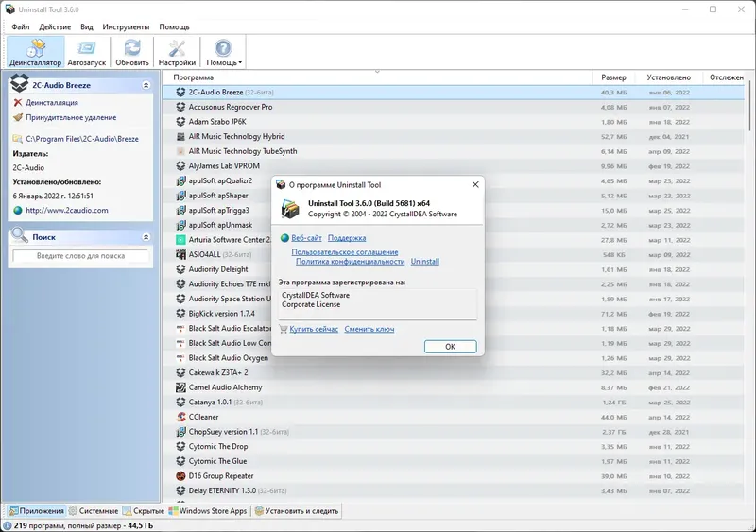Collapse the Поиск search panel
The image size is (756, 532).
pos(146,237)
